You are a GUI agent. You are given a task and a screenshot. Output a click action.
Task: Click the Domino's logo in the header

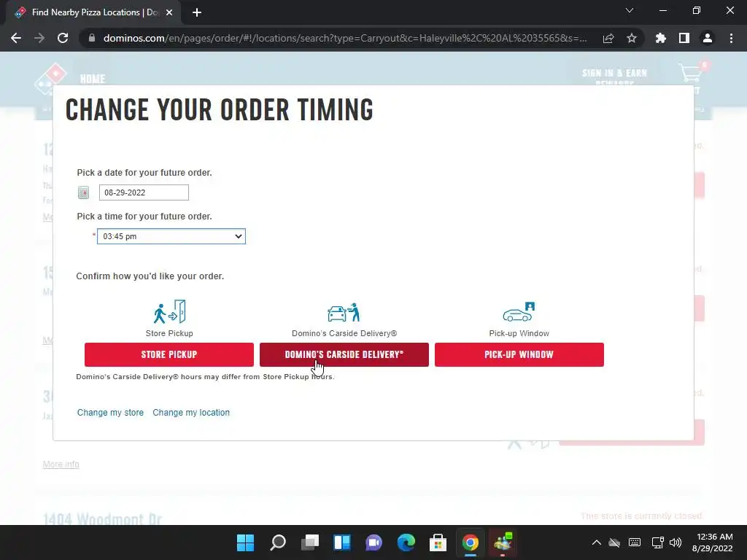tap(50, 77)
